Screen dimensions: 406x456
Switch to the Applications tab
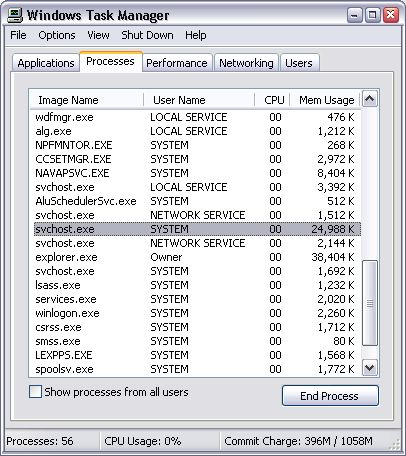[46, 63]
